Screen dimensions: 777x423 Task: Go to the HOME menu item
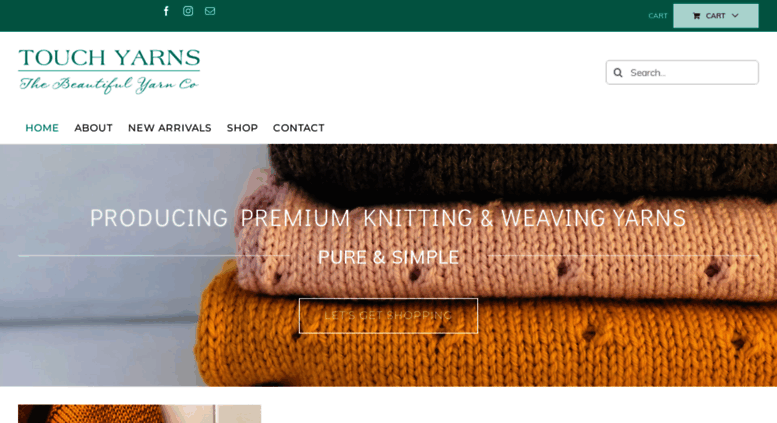pos(42,128)
